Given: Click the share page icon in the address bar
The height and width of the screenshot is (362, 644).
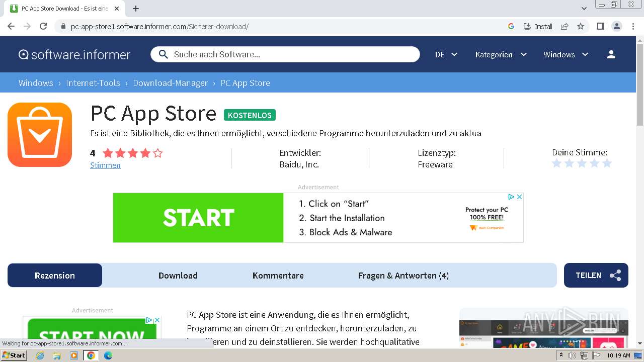Looking at the screenshot, I should pos(565,26).
